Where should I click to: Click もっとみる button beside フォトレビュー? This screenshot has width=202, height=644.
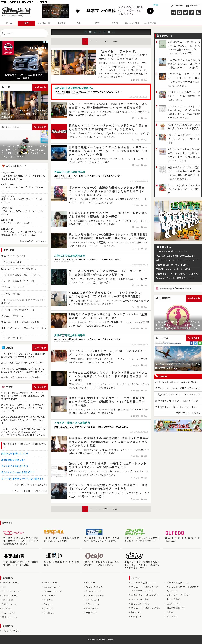click(x=40, y=127)
